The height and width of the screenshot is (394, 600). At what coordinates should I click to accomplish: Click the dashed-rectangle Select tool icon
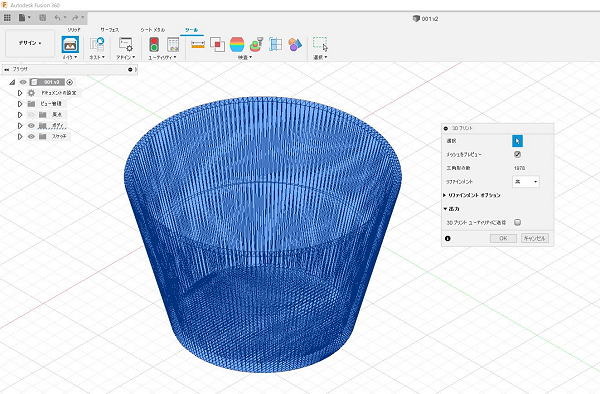pos(320,43)
